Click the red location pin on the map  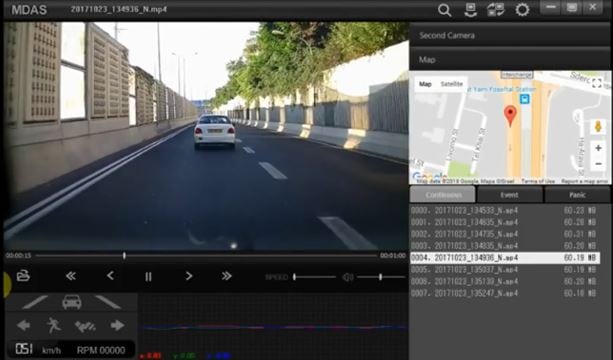click(510, 116)
